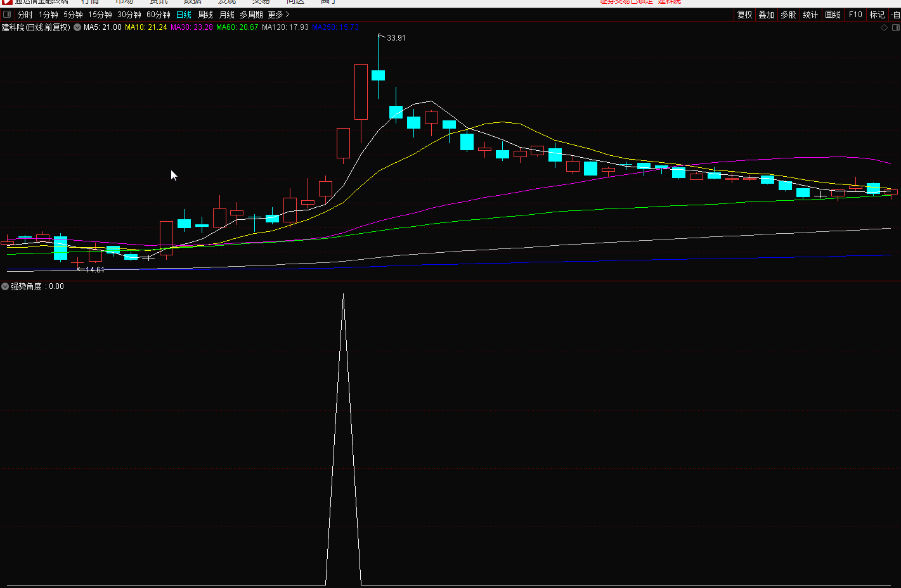The width and height of the screenshot is (901, 588).
Task: Switch to the 分时 chart tab
Action: [x=25, y=15]
